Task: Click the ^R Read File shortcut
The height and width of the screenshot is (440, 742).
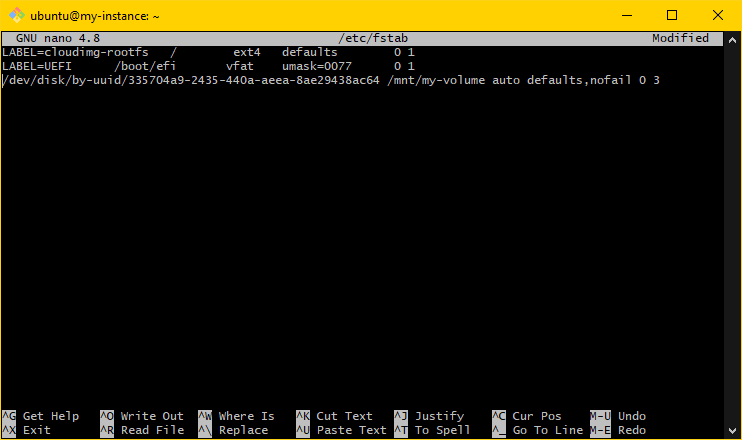Action: [142, 430]
